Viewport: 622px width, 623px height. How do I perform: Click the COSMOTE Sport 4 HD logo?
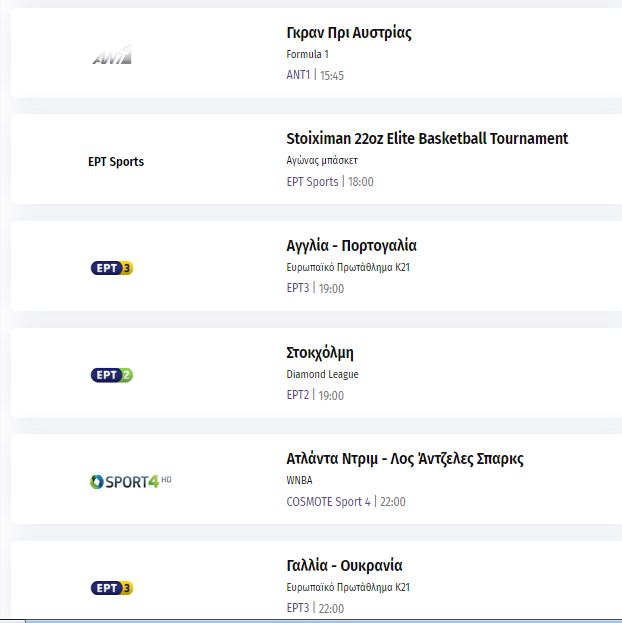[131, 481]
